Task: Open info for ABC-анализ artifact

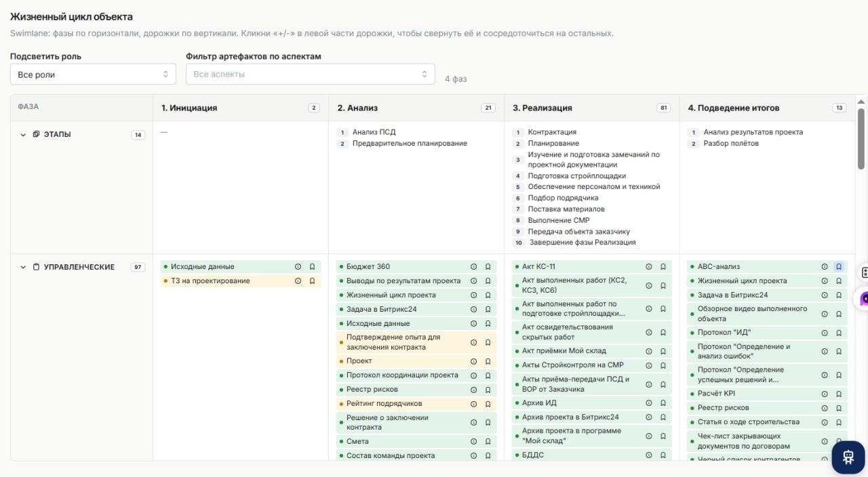Action: tap(825, 267)
